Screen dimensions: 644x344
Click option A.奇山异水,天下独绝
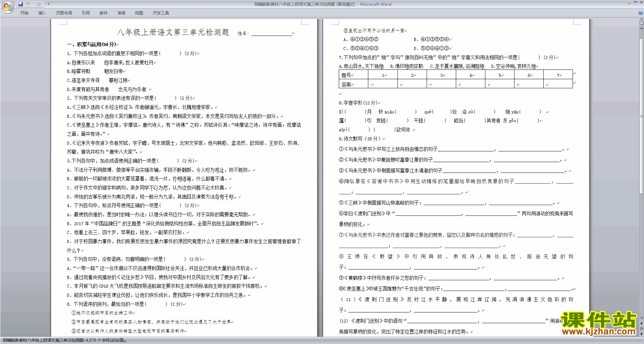point(361,66)
